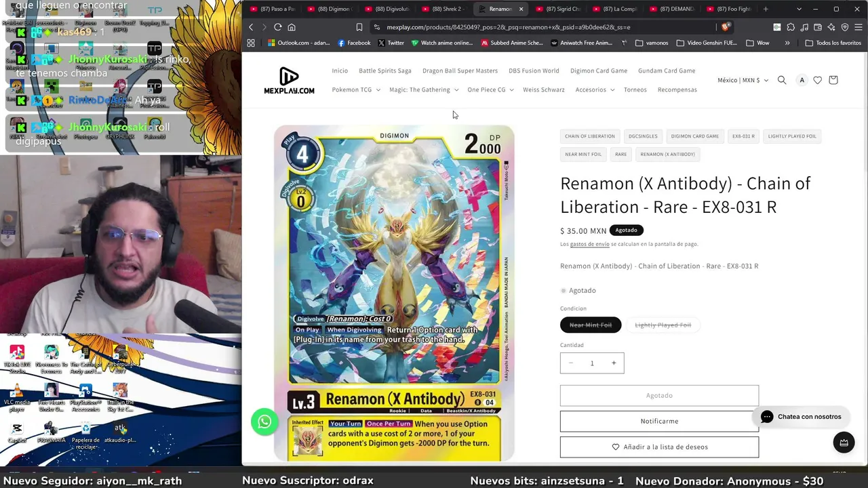Switch to the Shrek 2 browser tab
The image size is (868, 488).
click(444, 9)
